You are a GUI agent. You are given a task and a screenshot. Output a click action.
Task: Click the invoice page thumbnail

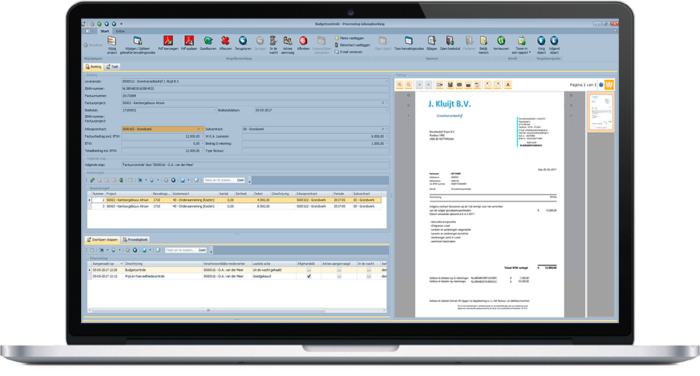pos(600,113)
